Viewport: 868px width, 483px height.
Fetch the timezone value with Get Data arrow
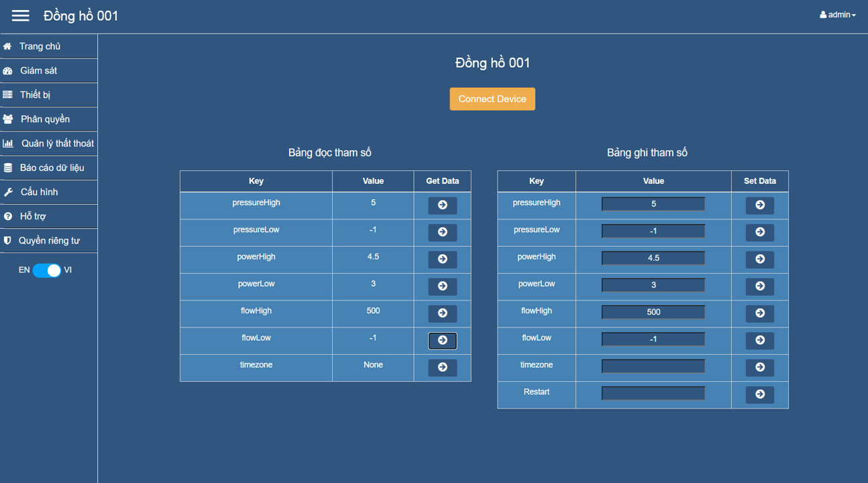click(x=442, y=368)
